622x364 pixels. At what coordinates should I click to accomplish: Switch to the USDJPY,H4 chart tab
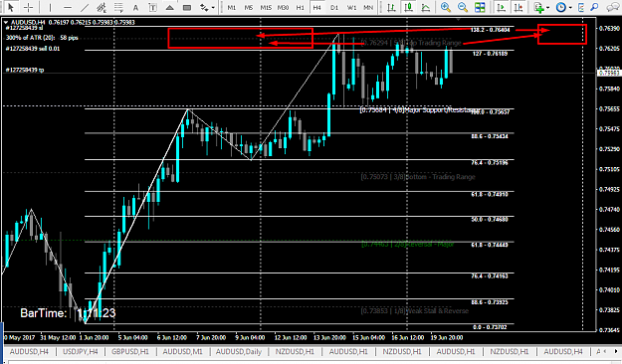tap(81, 352)
